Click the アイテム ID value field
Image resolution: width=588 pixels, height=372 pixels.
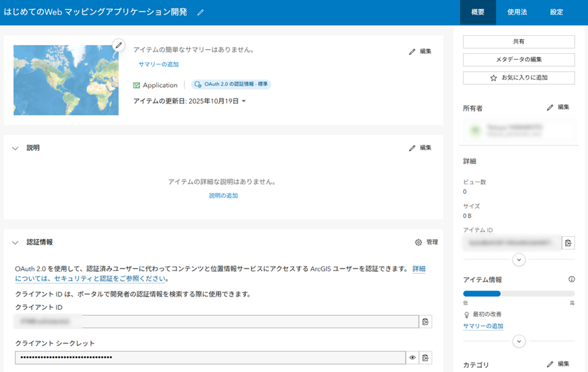512,243
